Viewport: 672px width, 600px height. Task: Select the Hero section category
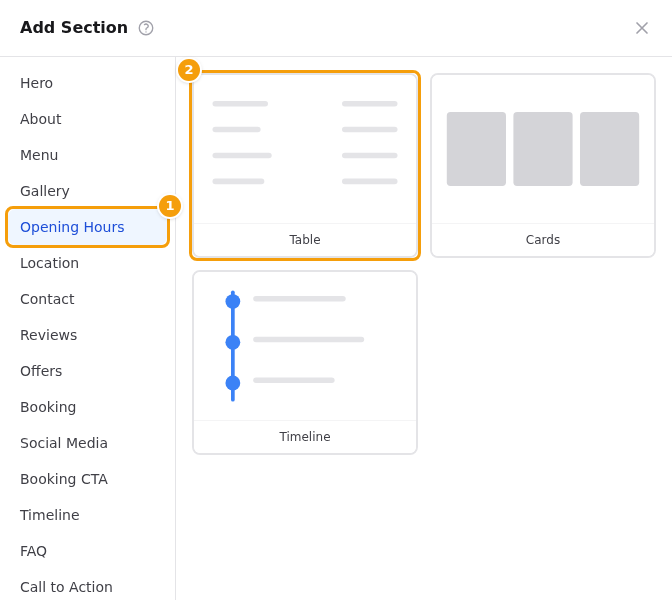coord(87,83)
